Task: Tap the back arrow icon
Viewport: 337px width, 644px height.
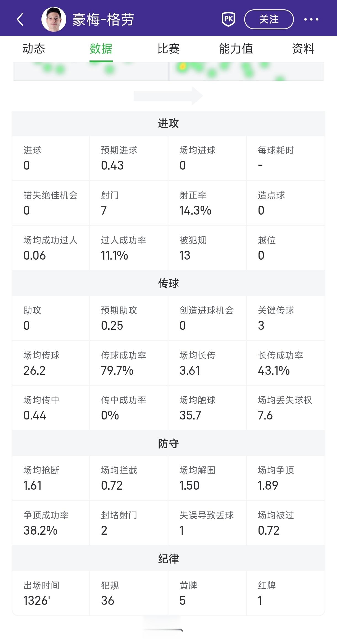Action: click(x=20, y=19)
